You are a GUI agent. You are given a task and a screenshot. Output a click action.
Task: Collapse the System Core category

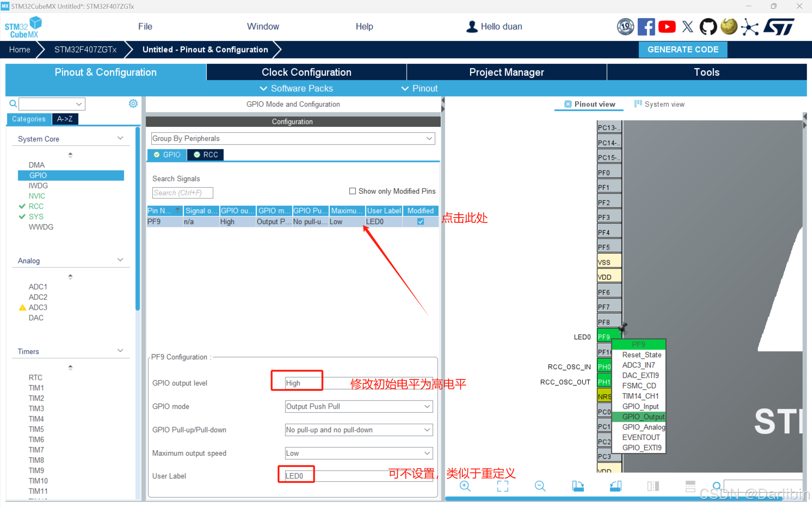coord(120,138)
